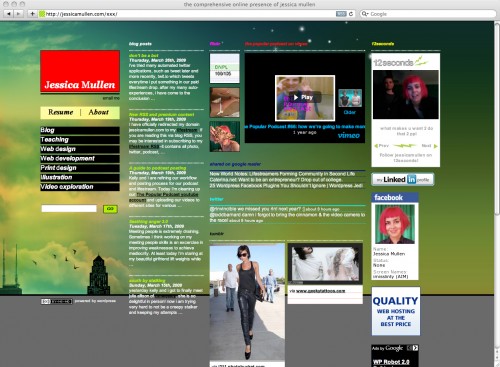The height and width of the screenshot is (367, 500).
Task: Focus the jessicamullen.com address field
Action: point(188,14)
